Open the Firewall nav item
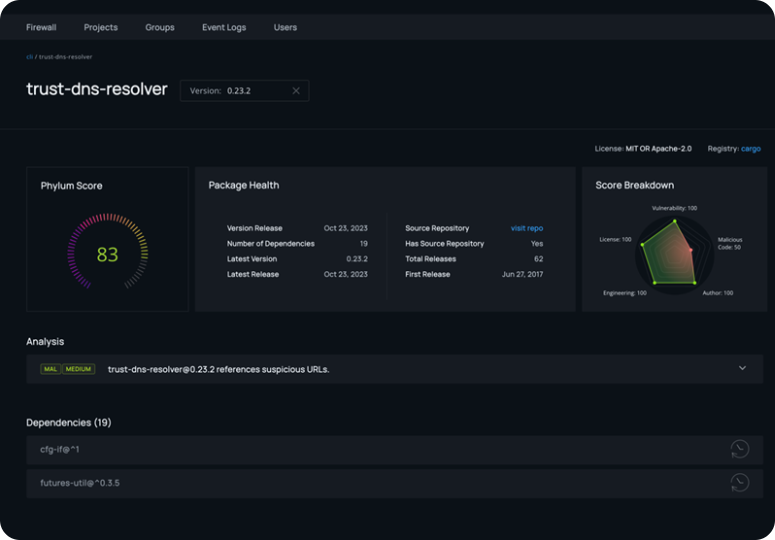 41,27
